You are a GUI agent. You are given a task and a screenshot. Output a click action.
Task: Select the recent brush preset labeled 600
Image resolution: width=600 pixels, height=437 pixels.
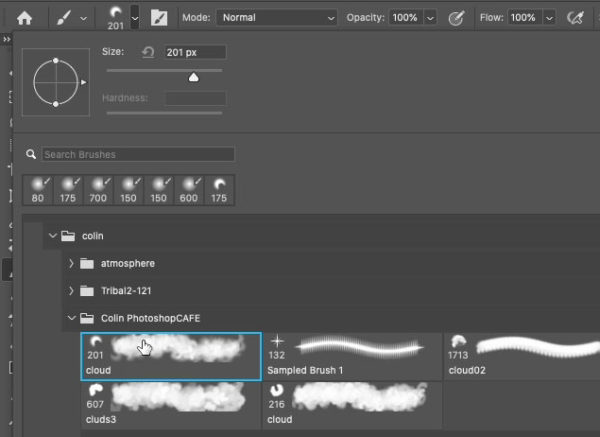(190, 190)
